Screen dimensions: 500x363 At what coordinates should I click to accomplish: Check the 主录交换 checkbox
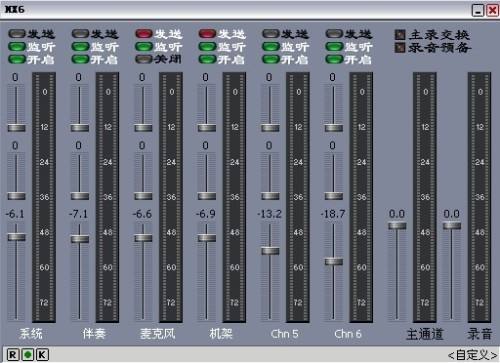coord(400,35)
